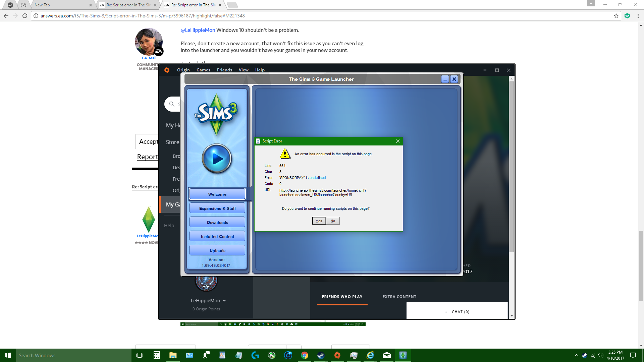The image size is (644, 362).
Task: Click No in the Script Error dialog
Action: [x=333, y=221]
